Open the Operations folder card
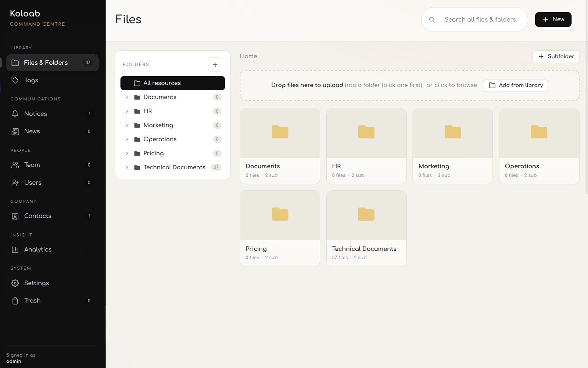Screen dimensions: 588x368 [539, 146]
